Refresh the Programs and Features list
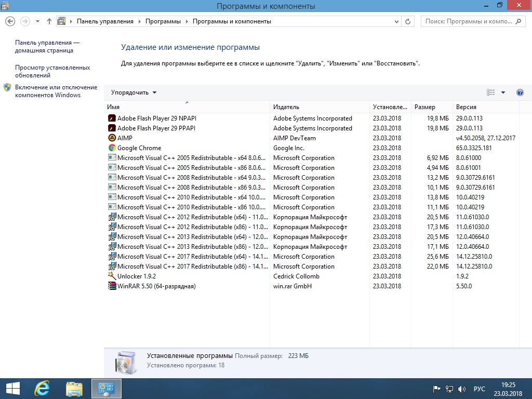The image size is (532, 399). 408,22
